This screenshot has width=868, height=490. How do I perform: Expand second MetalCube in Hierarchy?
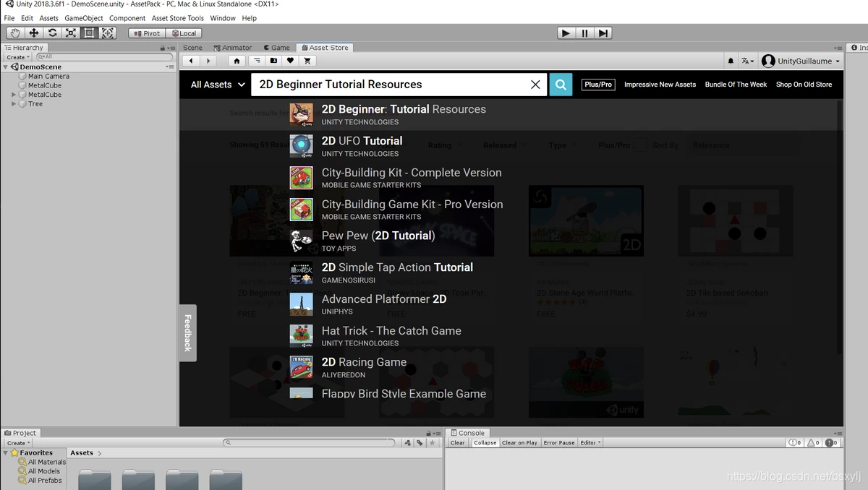pos(14,95)
